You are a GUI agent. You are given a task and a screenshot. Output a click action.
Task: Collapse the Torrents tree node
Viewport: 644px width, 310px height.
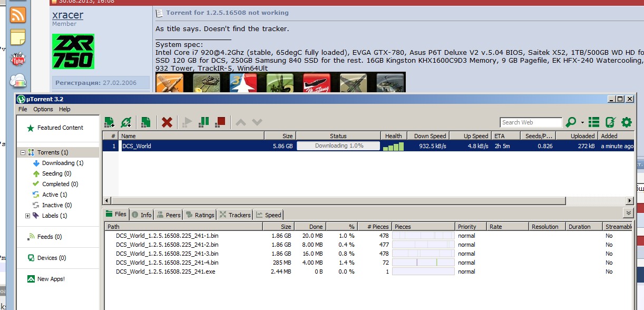tap(23, 152)
